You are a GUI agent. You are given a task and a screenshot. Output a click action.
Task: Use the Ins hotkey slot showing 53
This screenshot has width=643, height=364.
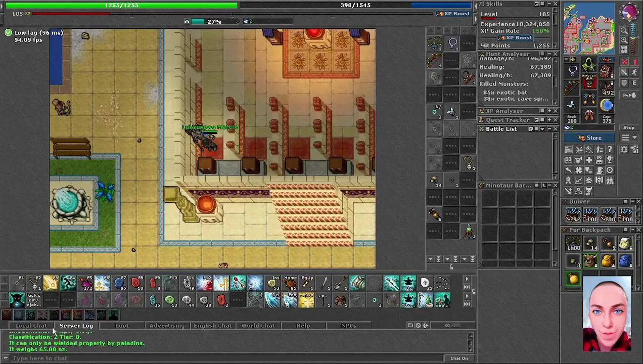click(x=273, y=283)
